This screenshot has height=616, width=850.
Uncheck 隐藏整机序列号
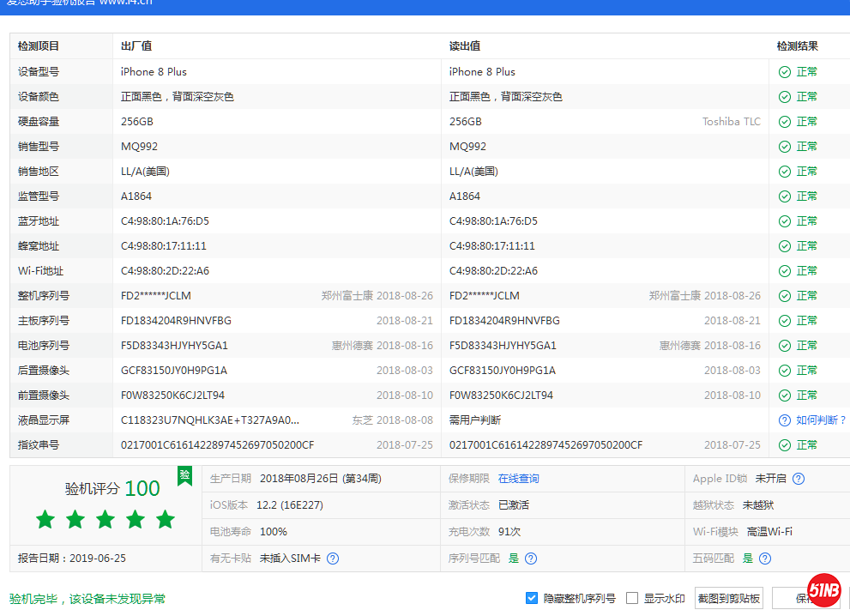[533, 598]
